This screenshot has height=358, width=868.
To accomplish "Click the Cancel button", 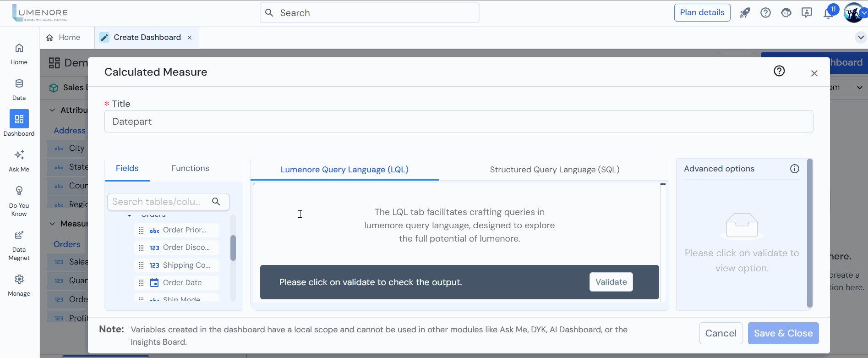I will pyautogui.click(x=721, y=333).
